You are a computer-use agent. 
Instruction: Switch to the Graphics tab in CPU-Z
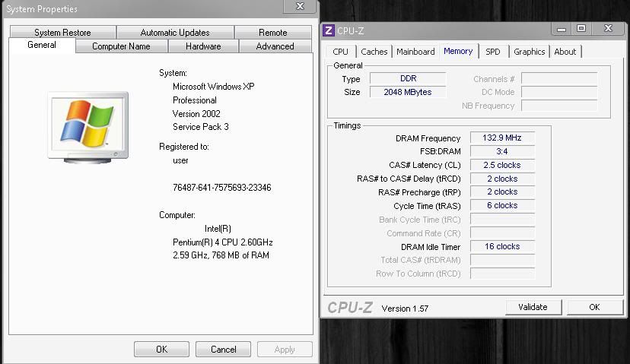click(x=529, y=52)
